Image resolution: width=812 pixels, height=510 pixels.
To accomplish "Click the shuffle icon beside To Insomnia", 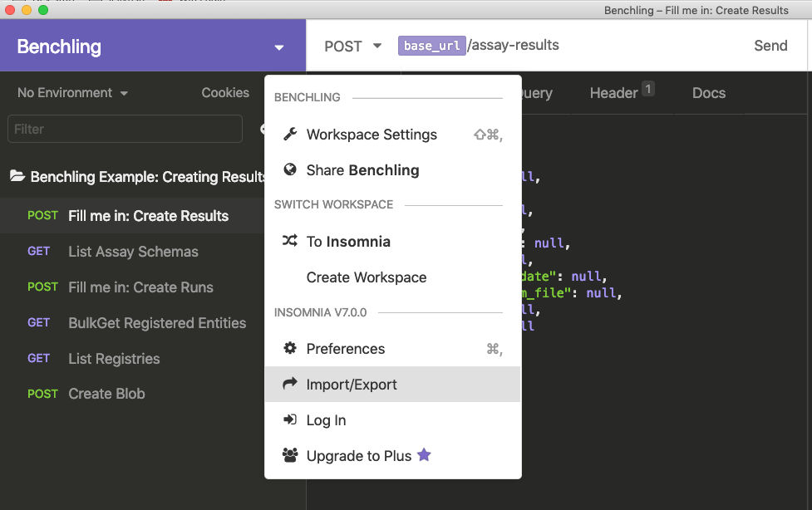I will point(290,241).
